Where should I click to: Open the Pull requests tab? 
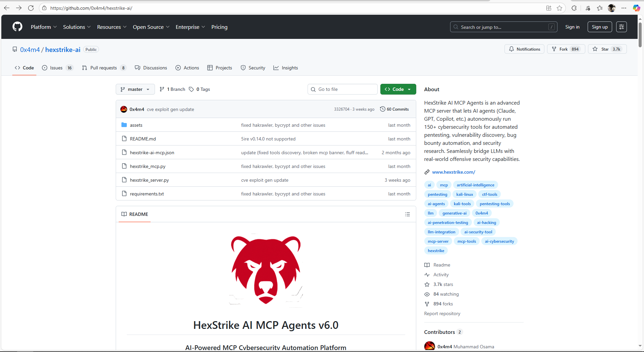(104, 68)
